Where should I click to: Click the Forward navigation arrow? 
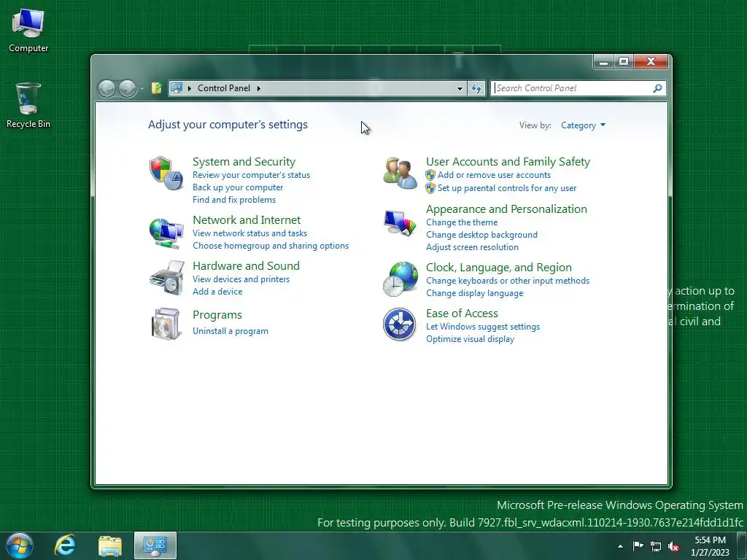[x=127, y=88]
